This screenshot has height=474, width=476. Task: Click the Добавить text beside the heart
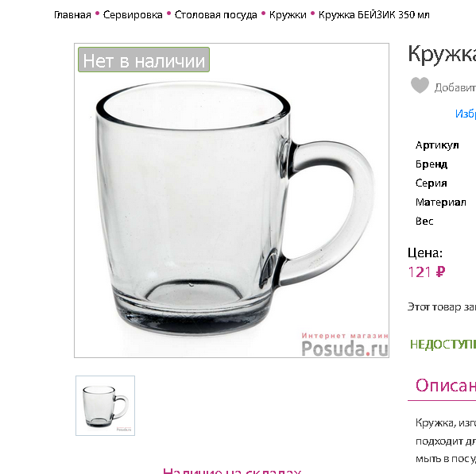coord(455,87)
